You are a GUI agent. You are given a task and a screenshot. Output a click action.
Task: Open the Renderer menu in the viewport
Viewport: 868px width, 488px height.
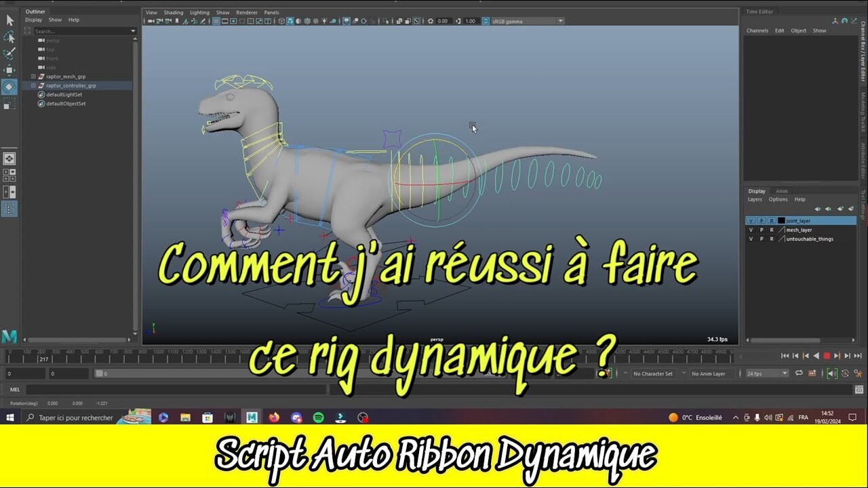[x=246, y=12]
